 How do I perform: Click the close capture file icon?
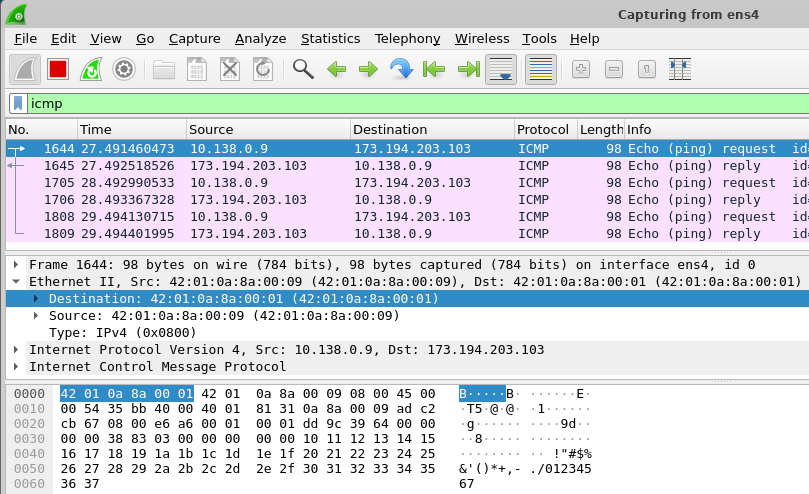(230, 69)
